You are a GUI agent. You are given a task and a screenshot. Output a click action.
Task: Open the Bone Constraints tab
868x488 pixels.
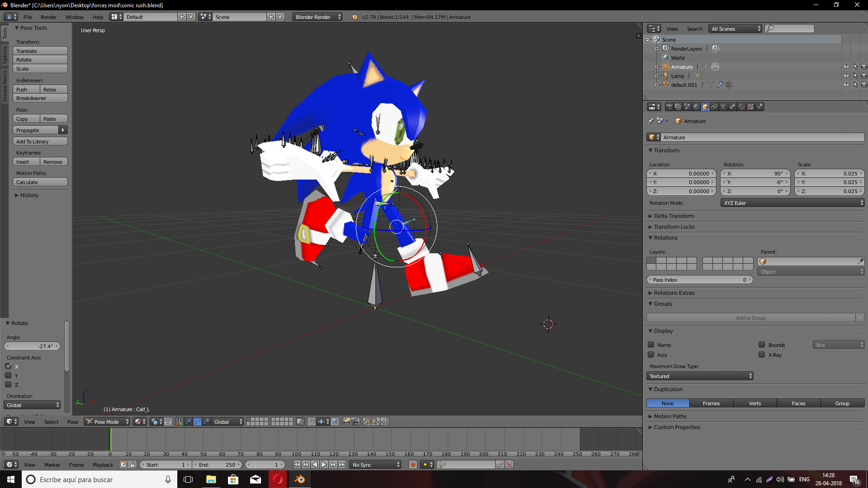click(x=741, y=107)
